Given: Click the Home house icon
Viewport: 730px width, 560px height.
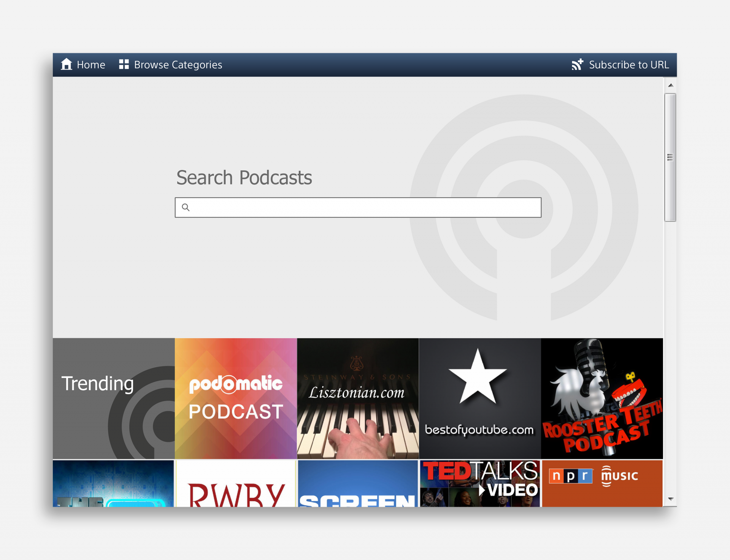Looking at the screenshot, I should tap(67, 64).
